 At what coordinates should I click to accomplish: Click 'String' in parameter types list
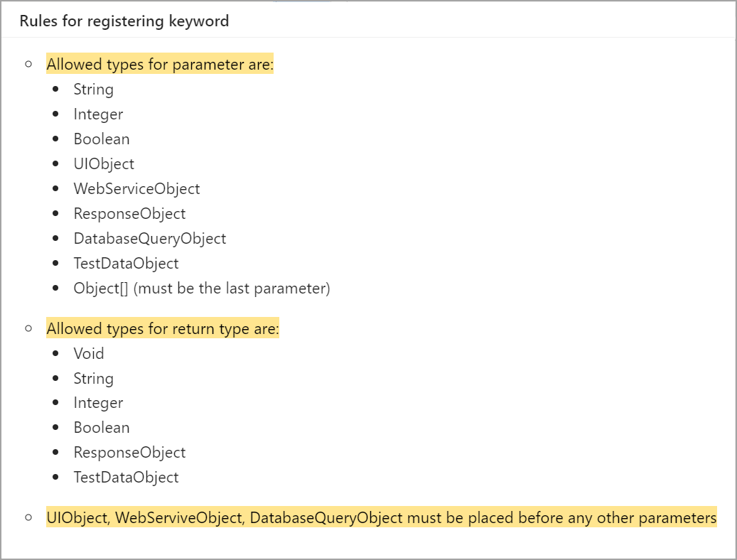coord(94,90)
